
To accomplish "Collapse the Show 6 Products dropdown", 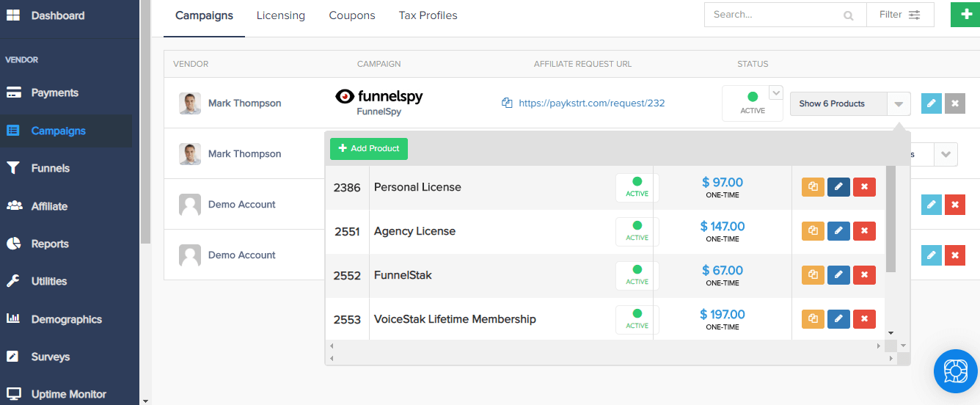I will click(899, 103).
